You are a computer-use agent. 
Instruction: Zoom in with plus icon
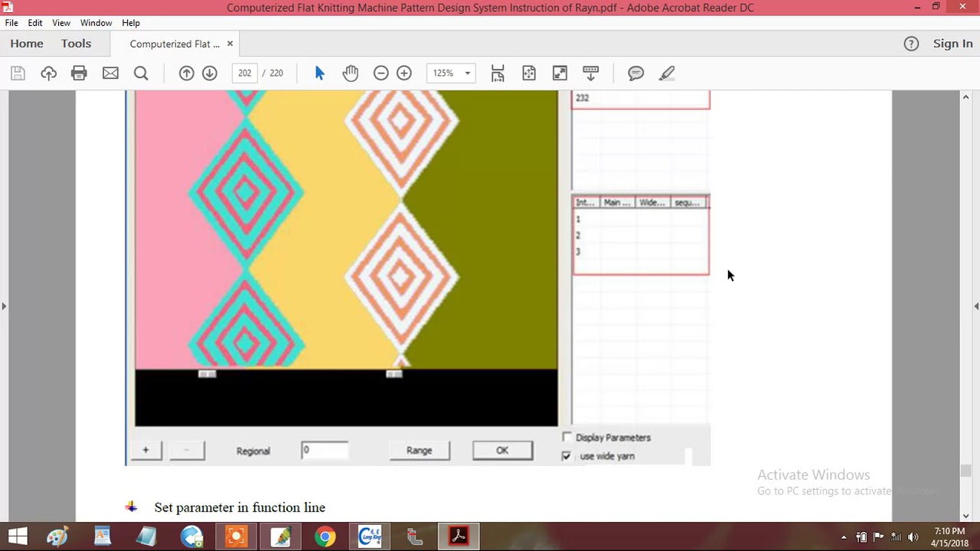coord(404,73)
